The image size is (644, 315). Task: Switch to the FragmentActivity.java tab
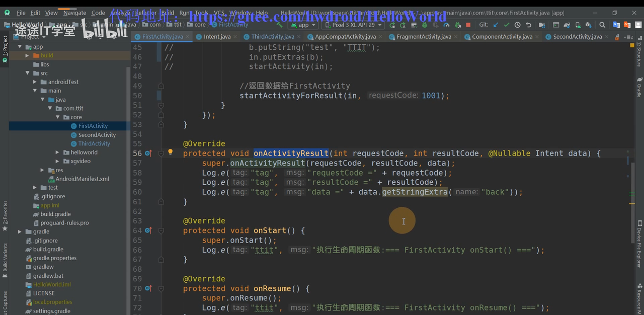click(x=424, y=37)
